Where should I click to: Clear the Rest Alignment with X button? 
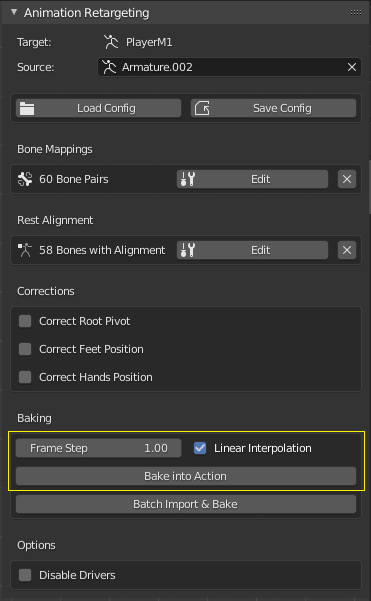(x=347, y=250)
